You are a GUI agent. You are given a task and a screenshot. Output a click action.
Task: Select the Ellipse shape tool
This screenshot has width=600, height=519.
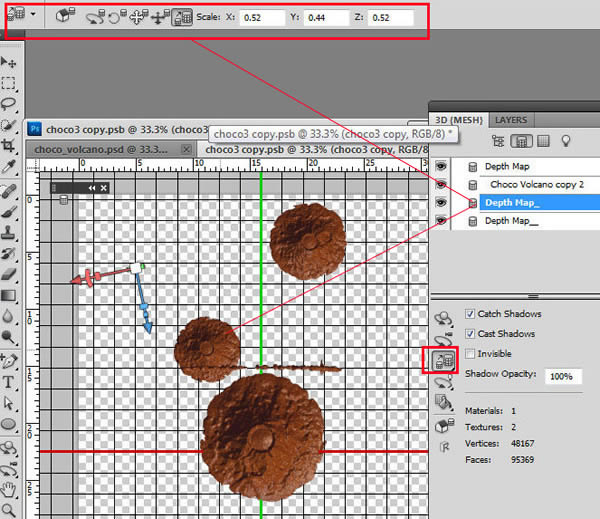[9, 424]
